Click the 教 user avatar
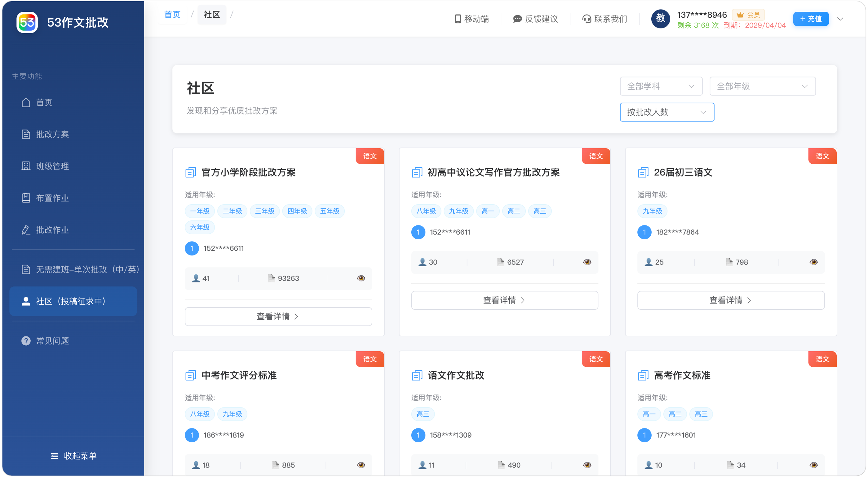This screenshot has height=478, width=868. click(x=660, y=19)
